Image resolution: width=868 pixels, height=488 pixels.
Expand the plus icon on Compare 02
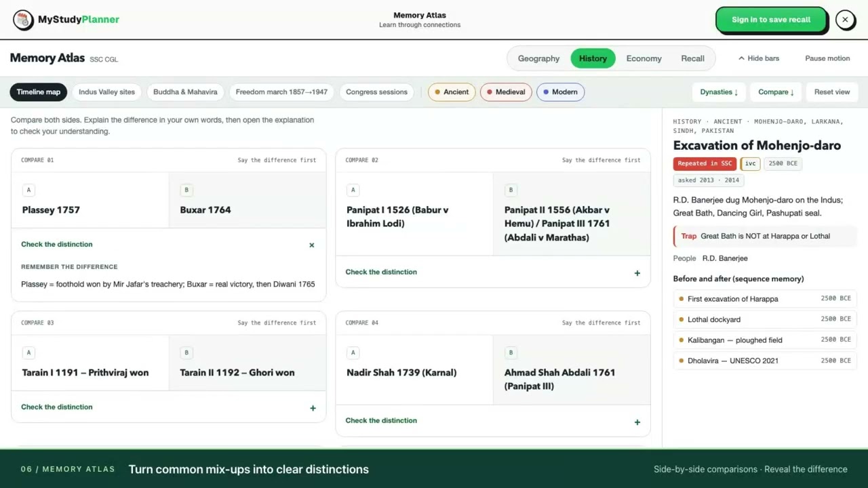coord(637,273)
